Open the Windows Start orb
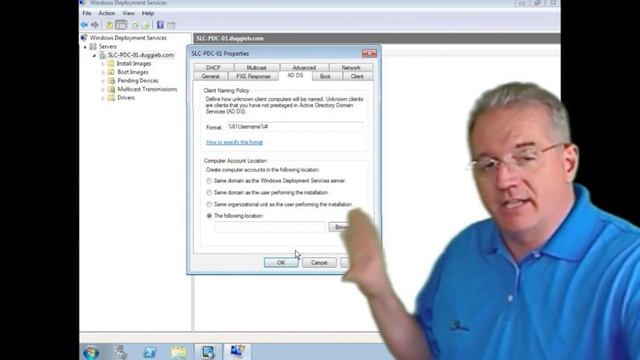Screen dimensions: 640x360 click(x=91, y=352)
